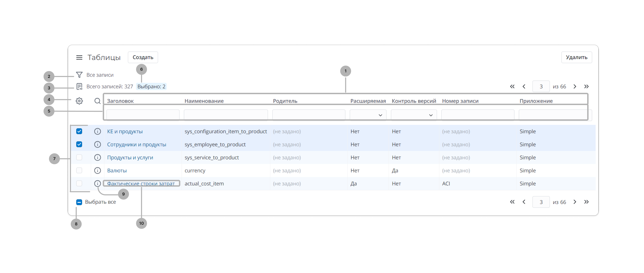Go to previous page in top pagination

pos(524,86)
